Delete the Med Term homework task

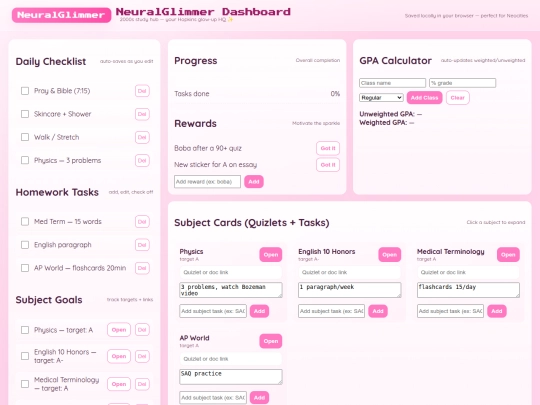point(142,222)
